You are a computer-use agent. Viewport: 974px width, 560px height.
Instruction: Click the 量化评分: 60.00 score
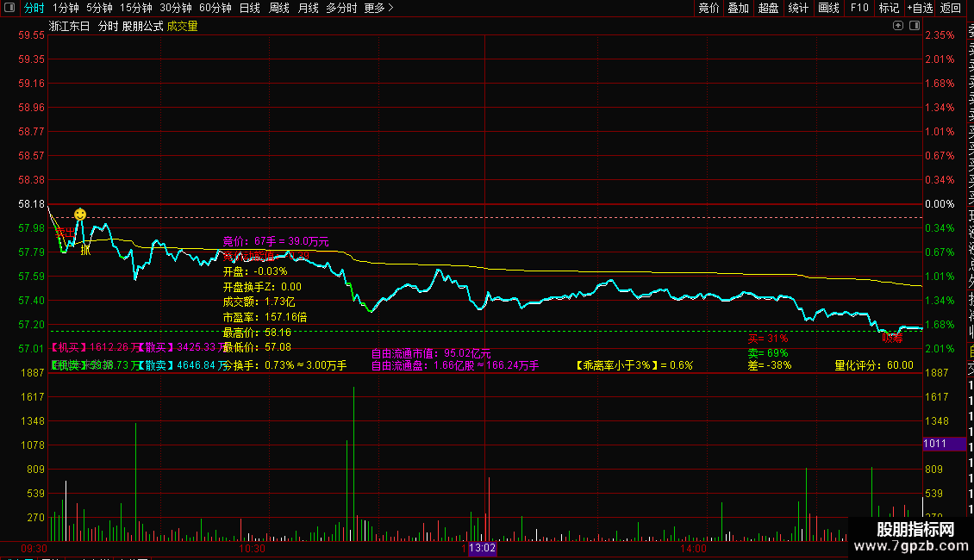(x=874, y=365)
